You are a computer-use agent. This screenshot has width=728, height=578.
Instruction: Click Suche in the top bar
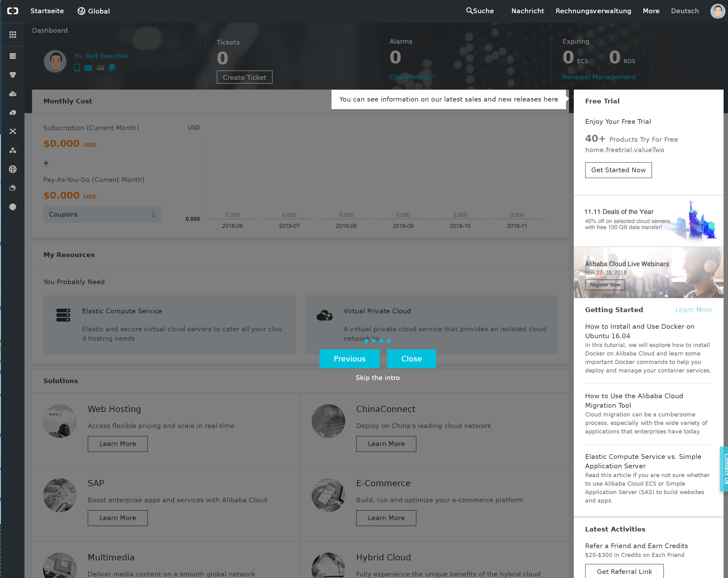coord(480,11)
